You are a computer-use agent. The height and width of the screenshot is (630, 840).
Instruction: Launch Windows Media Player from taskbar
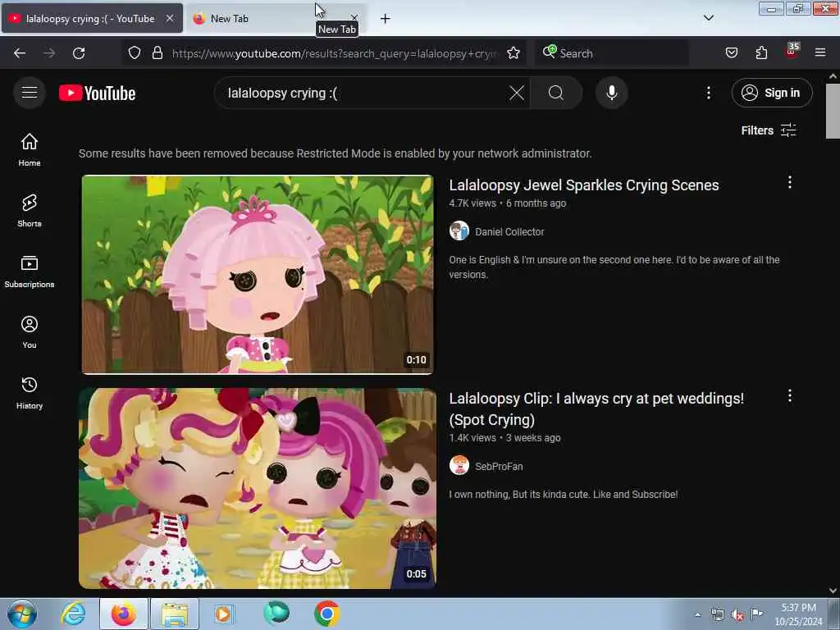tap(223, 614)
